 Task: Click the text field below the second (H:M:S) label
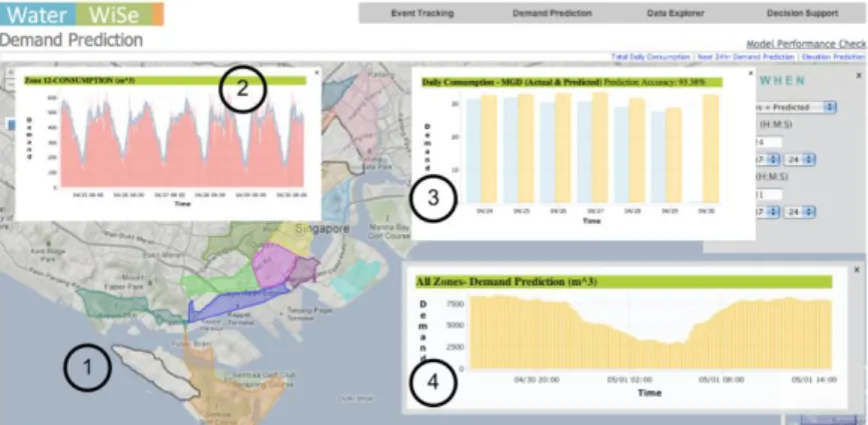click(769, 194)
